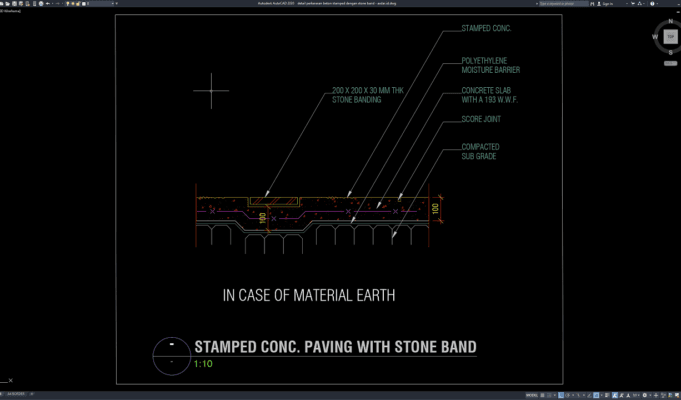
Task: Select the 100 dimension text on the right side
Action: (436, 209)
